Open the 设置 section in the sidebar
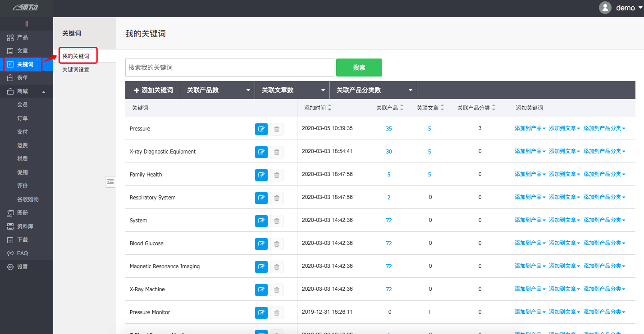 [23, 266]
